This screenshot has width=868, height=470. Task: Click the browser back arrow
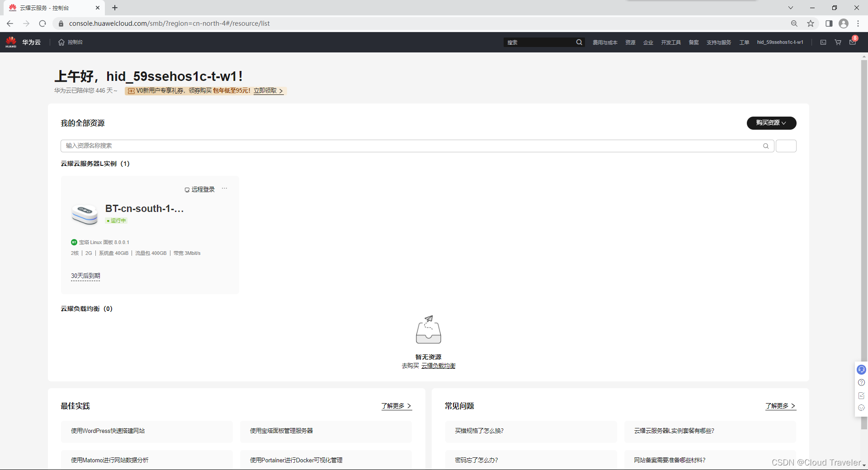[10, 23]
